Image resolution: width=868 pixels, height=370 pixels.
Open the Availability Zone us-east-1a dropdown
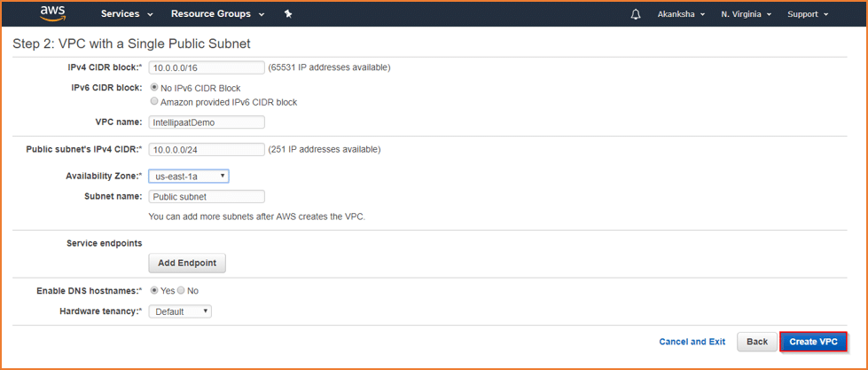pyautogui.click(x=189, y=177)
